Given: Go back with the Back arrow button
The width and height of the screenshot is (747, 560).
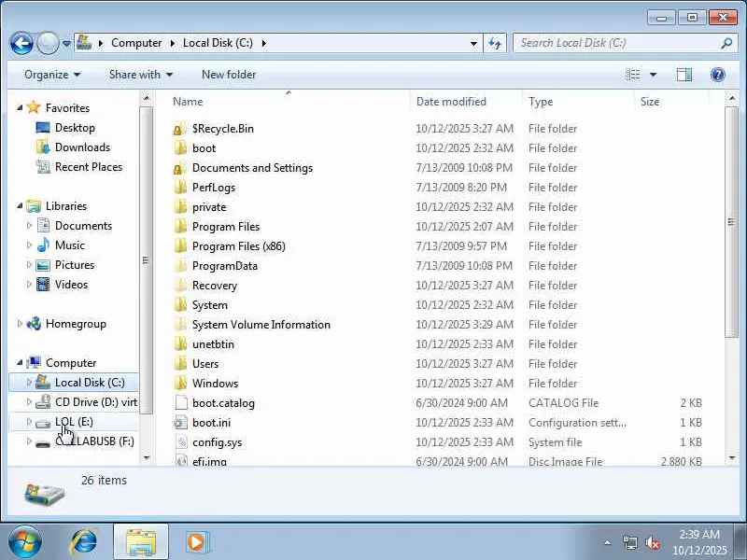Looking at the screenshot, I should (21, 43).
